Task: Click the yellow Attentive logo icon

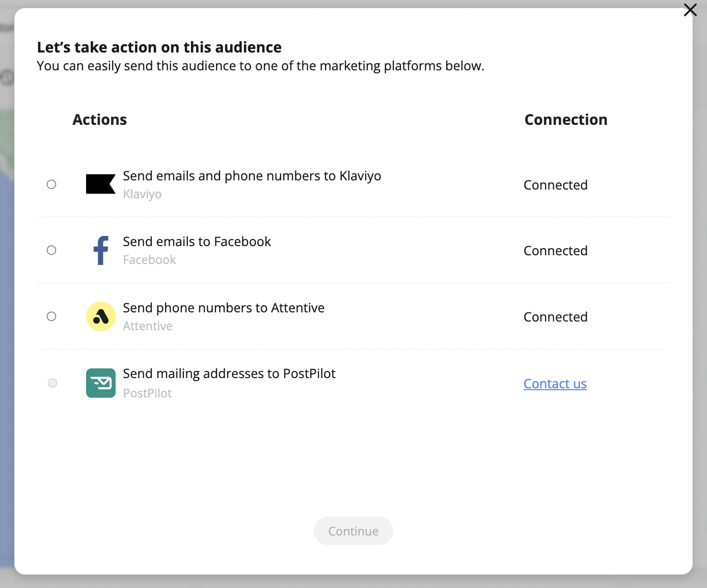Action: click(x=101, y=316)
